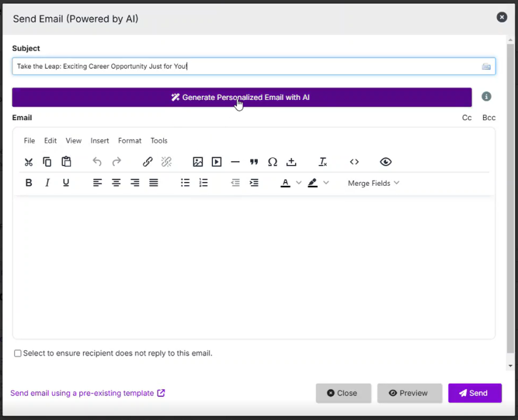The image size is (518, 420).
Task: Click the scrollbar down arrow
Action: [511, 366]
